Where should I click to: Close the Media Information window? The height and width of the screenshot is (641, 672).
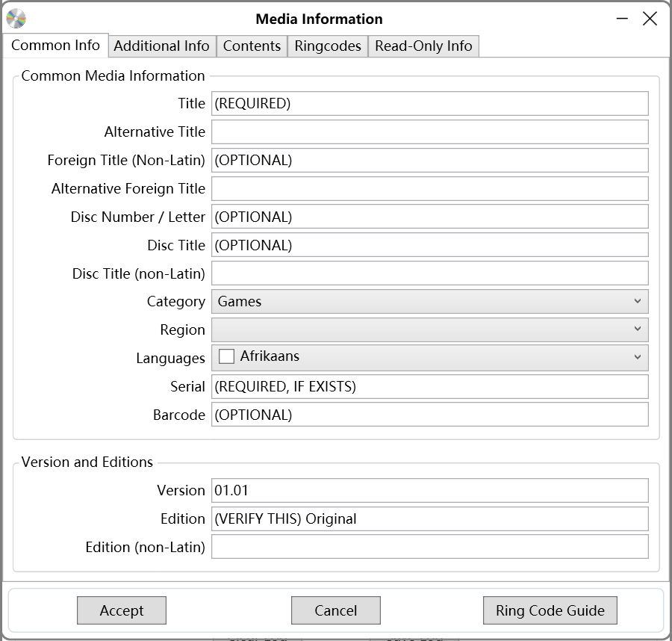click(x=650, y=19)
